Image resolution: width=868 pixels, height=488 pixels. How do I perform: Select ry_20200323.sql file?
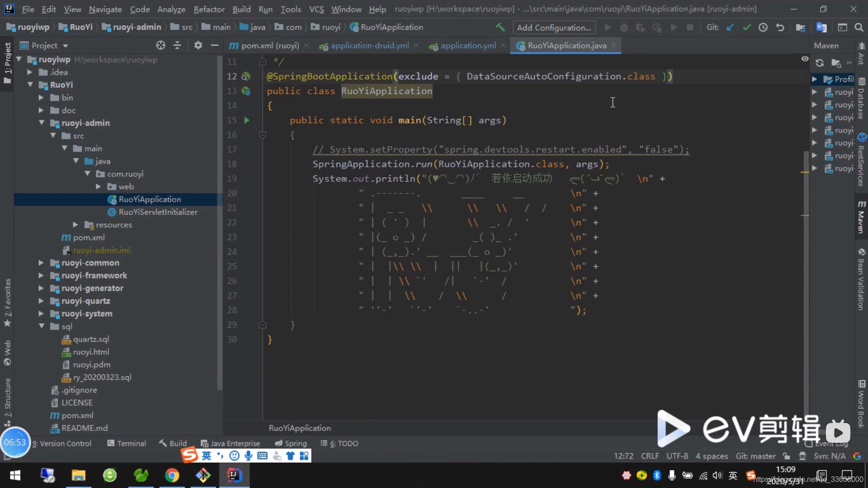pos(102,377)
